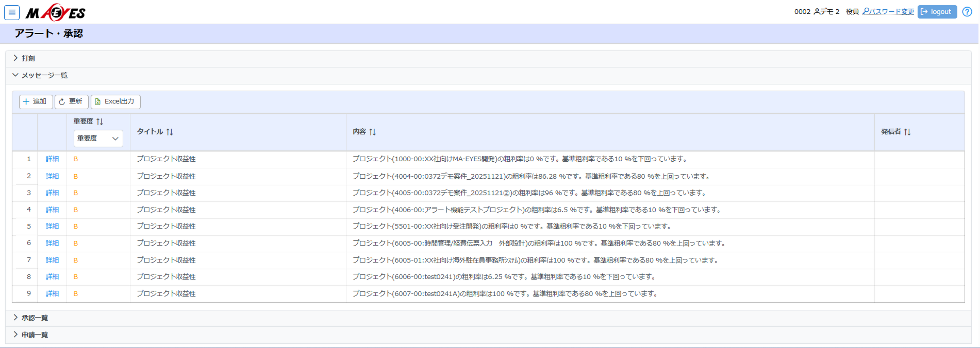Open the hamburger menu icon
This screenshot has width=980, height=348.
(12, 12)
